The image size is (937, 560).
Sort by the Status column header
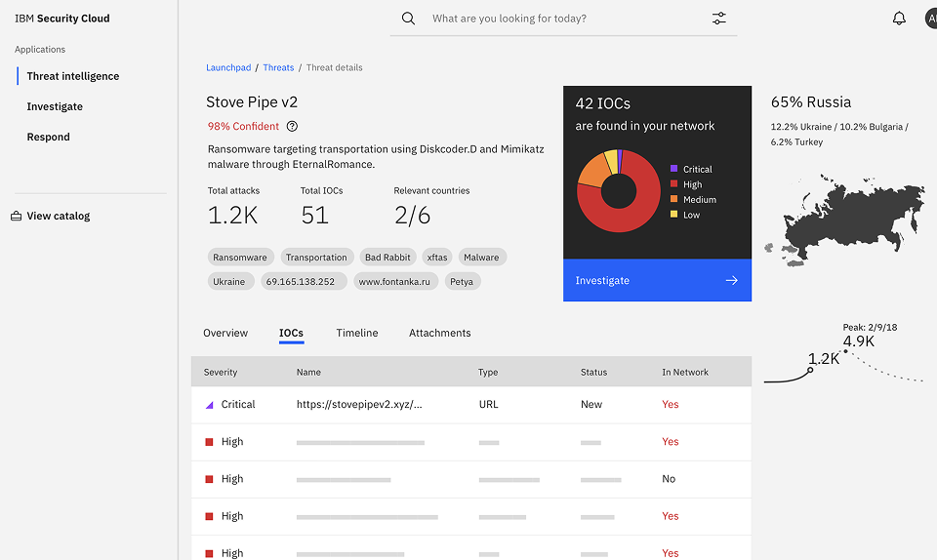pyautogui.click(x=594, y=372)
